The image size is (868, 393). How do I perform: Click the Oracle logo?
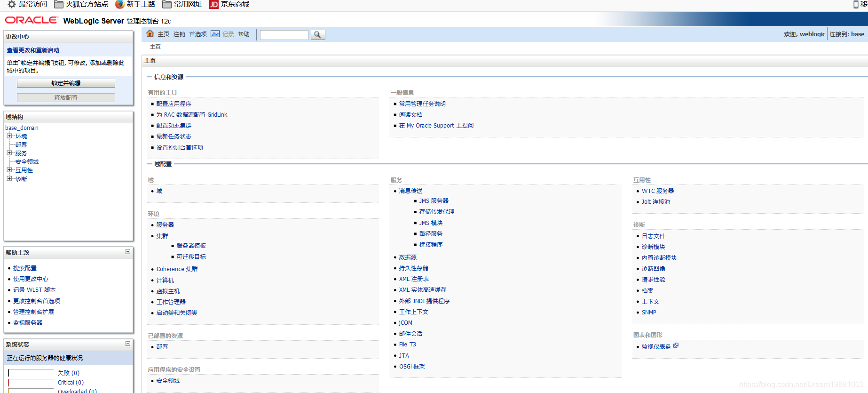coord(32,20)
